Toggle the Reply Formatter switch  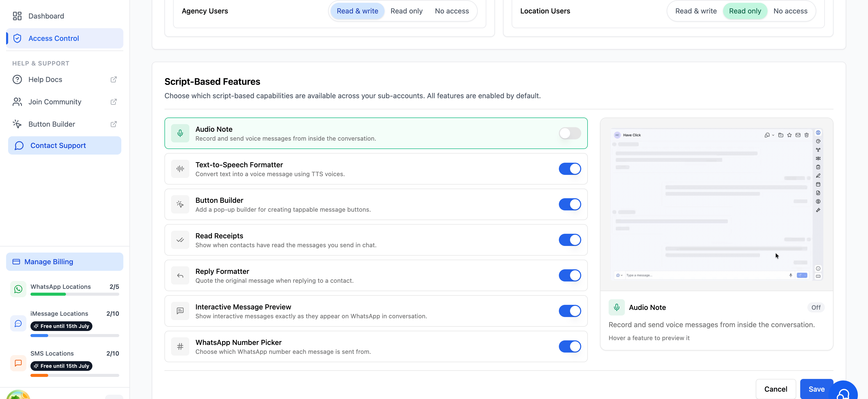[x=570, y=275]
